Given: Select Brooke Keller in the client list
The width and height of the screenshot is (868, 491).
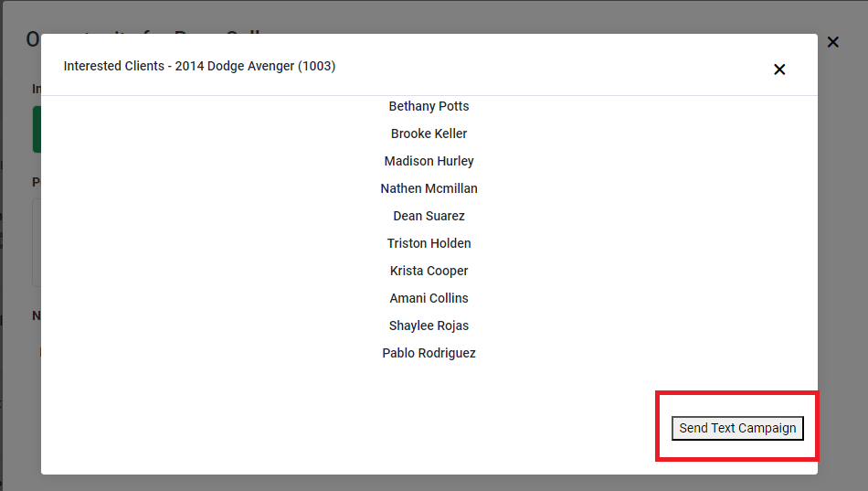Looking at the screenshot, I should tap(429, 133).
